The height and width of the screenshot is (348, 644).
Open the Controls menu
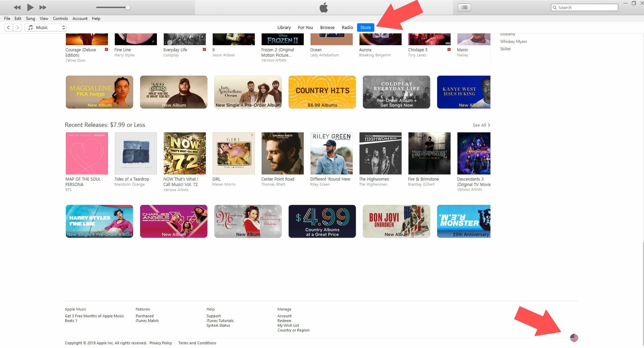pos(60,19)
